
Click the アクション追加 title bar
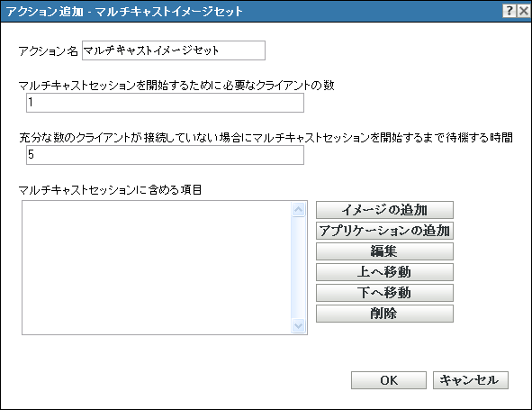251,11
